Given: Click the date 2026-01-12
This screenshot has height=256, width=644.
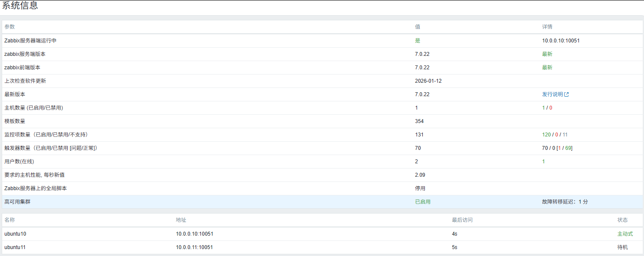Looking at the screenshot, I should (428, 81).
